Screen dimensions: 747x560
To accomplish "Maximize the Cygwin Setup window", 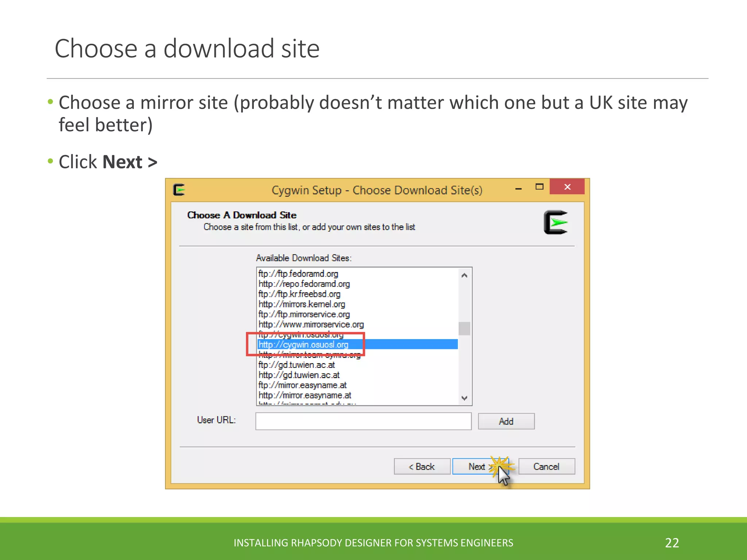I will pyautogui.click(x=539, y=187).
